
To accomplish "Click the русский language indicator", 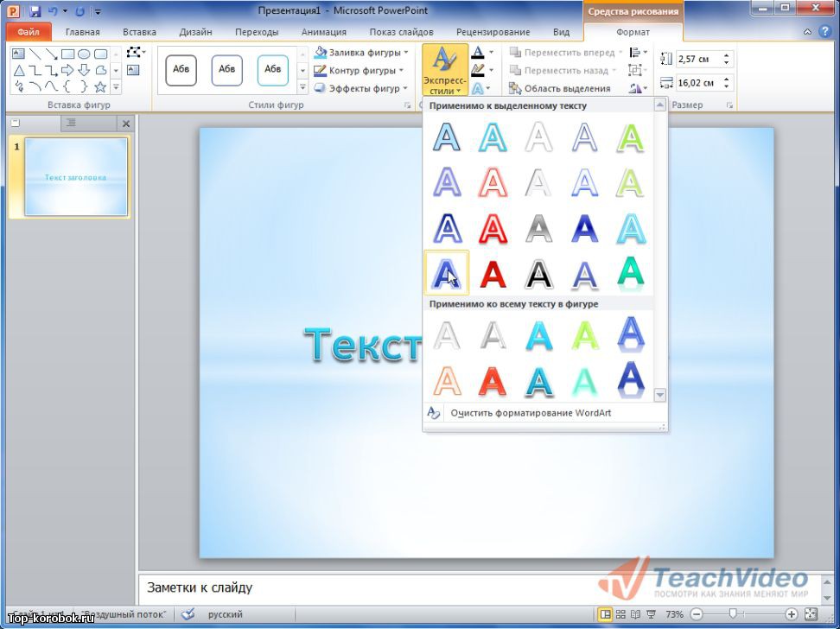I will tap(225, 614).
